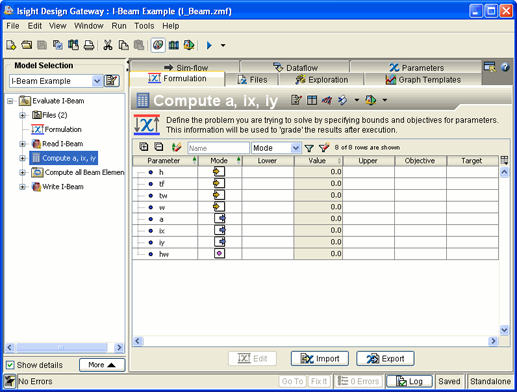
Task: Click the Import button
Action: (x=320, y=359)
